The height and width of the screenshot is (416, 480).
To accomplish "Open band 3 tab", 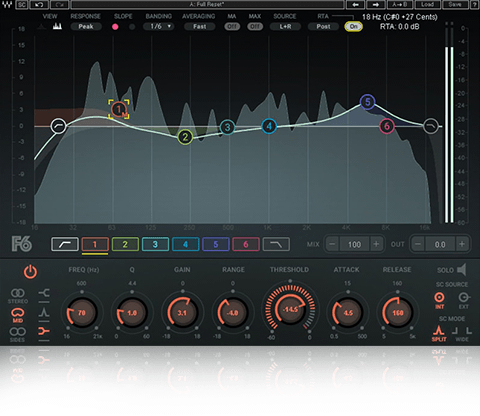I will tap(155, 244).
